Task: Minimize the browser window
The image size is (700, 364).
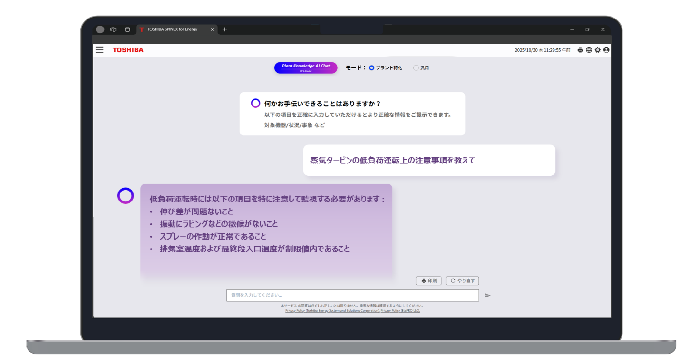Action: tap(572, 29)
